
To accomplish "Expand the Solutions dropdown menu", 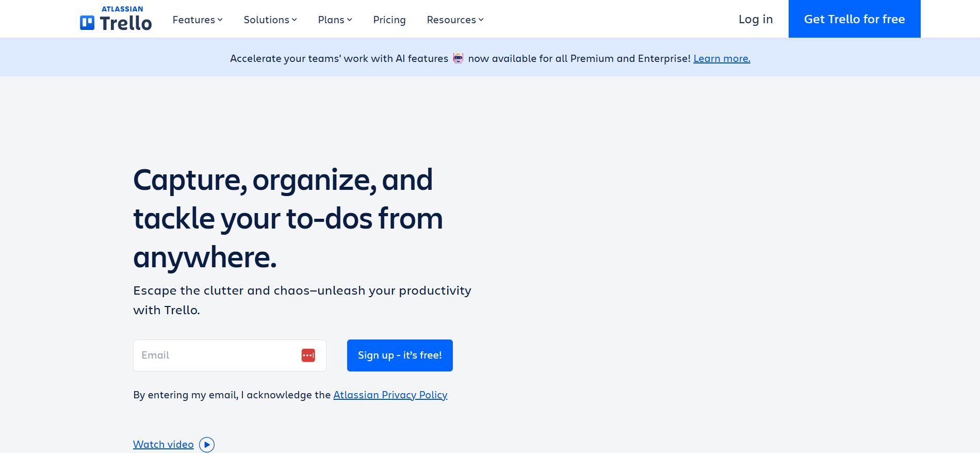I will pos(270,20).
